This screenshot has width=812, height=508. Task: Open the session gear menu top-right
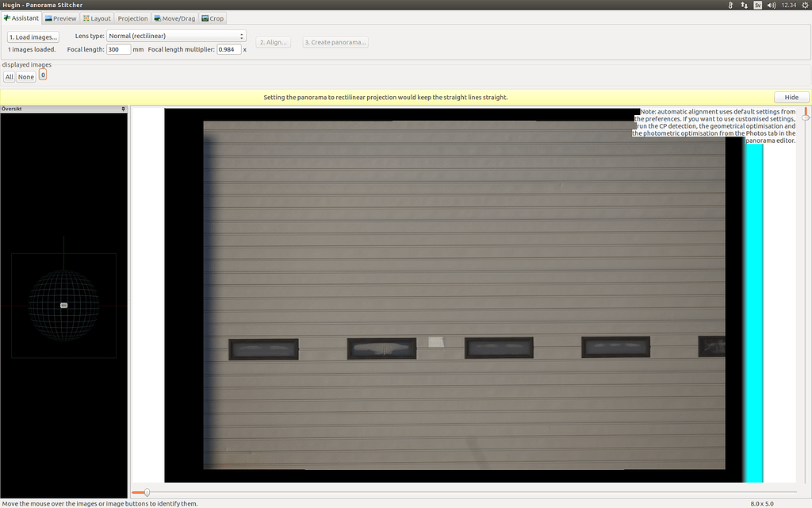[804, 5]
